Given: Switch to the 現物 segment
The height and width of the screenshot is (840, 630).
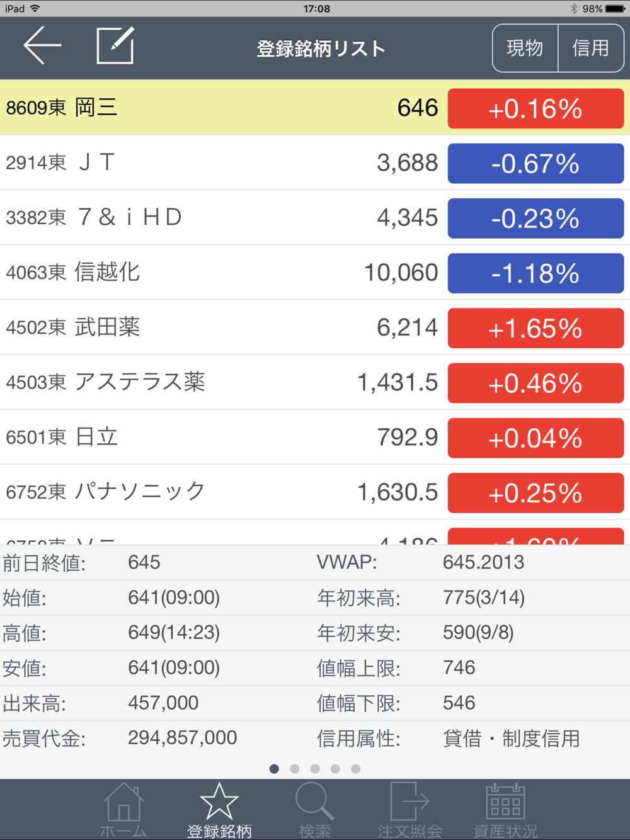Looking at the screenshot, I should coord(525,48).
